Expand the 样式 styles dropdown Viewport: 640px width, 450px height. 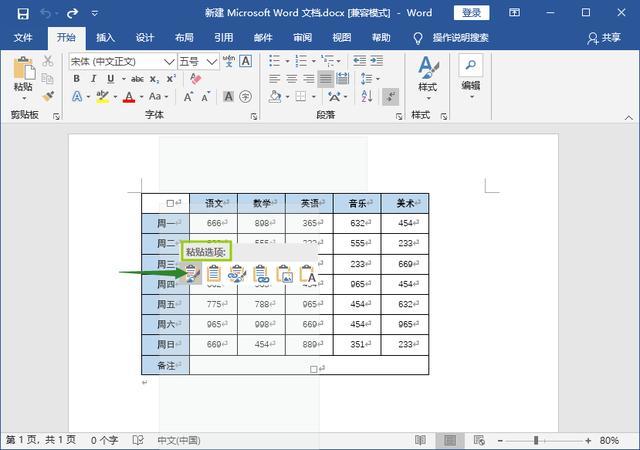pyautogui.click(x=428, y=78)
